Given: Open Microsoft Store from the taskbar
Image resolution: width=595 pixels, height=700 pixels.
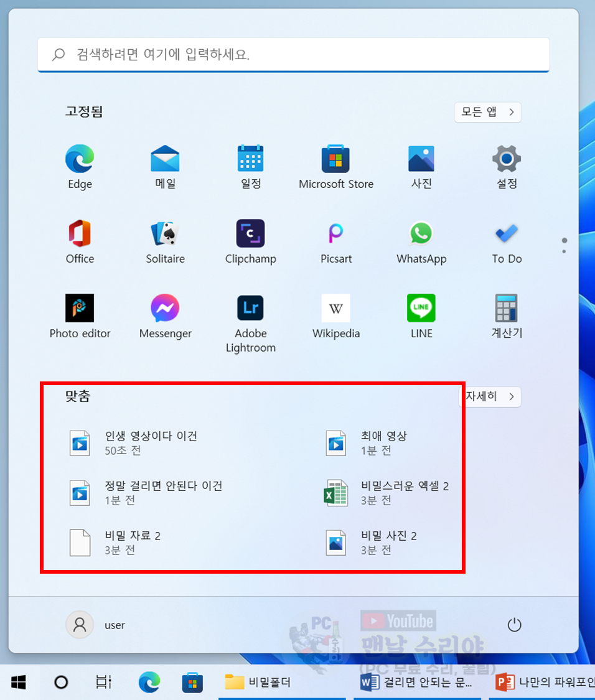Looking at the screenshot, I should (x=192, y=682).
